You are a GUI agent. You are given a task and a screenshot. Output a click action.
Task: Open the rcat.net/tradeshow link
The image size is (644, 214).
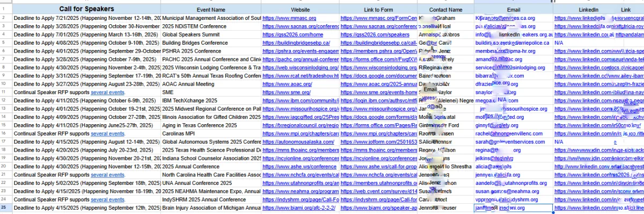(301, 76)
